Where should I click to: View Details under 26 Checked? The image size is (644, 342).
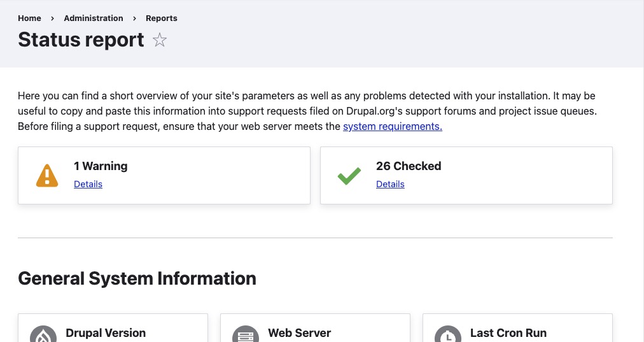(390, 184)
